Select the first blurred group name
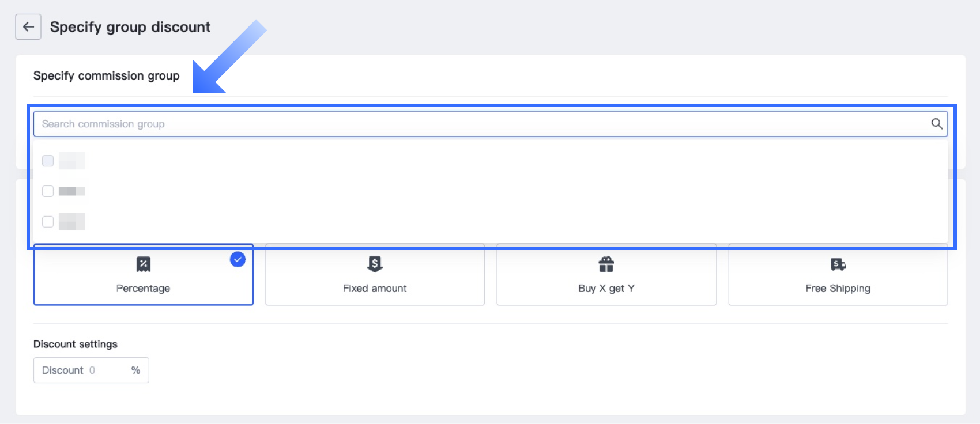Image resolution: width=980 pixels, height=424 pixels. point(71,161)
